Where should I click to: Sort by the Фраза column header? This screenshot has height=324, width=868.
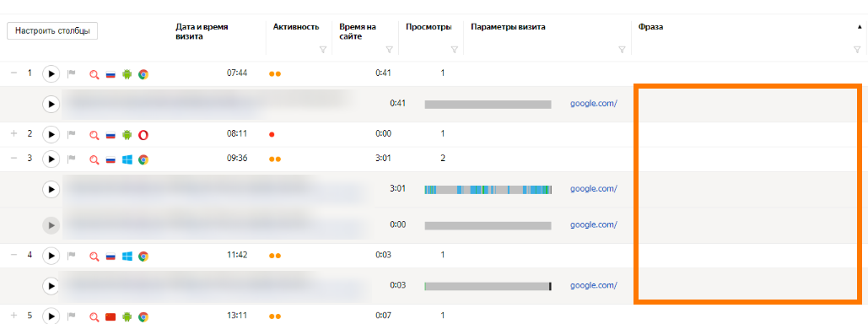pyautogui.click(x=650, y=27)
